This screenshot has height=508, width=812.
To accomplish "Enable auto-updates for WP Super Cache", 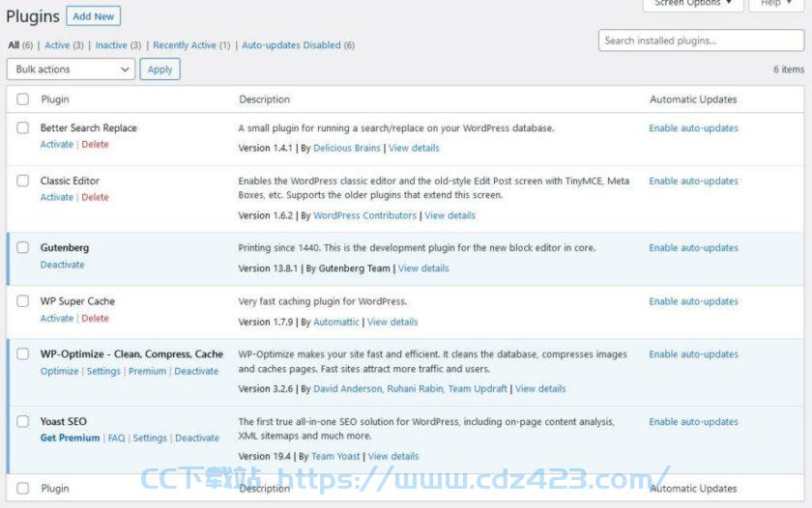I will (693, 301).
